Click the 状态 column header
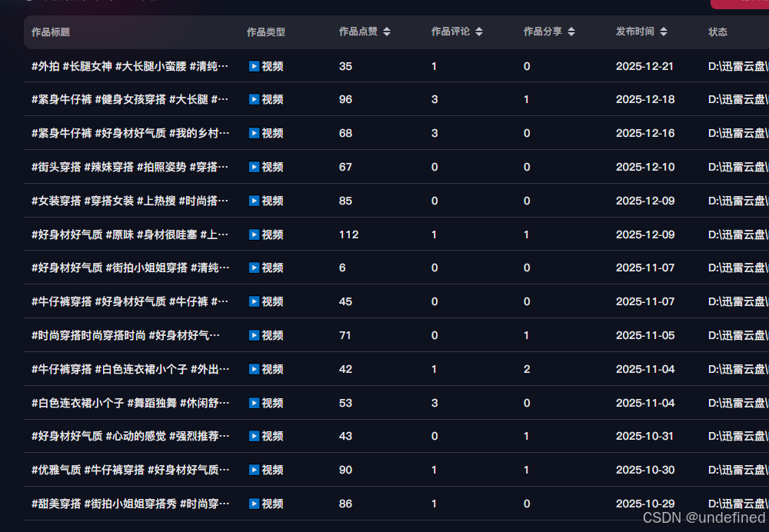 point(717,32)
